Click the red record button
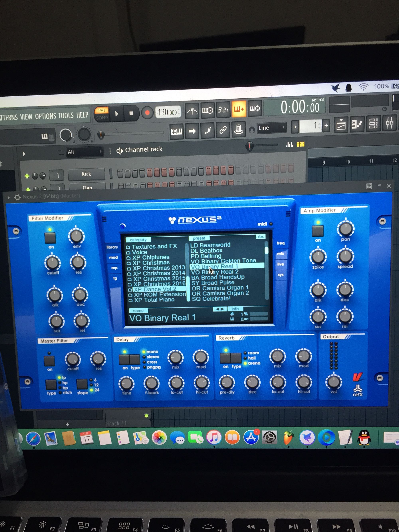The width and height of the screenshot is (399, 532). click(147, 113)
